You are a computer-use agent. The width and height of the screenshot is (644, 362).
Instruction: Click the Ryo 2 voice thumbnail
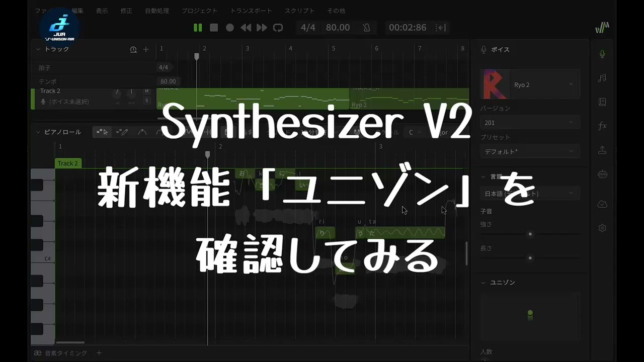[495, 84]
